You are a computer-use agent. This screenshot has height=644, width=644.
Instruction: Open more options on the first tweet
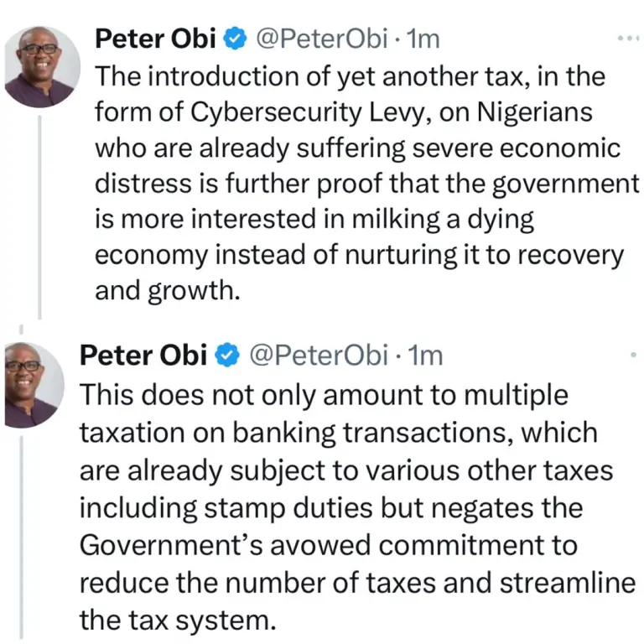pos(627,39)
